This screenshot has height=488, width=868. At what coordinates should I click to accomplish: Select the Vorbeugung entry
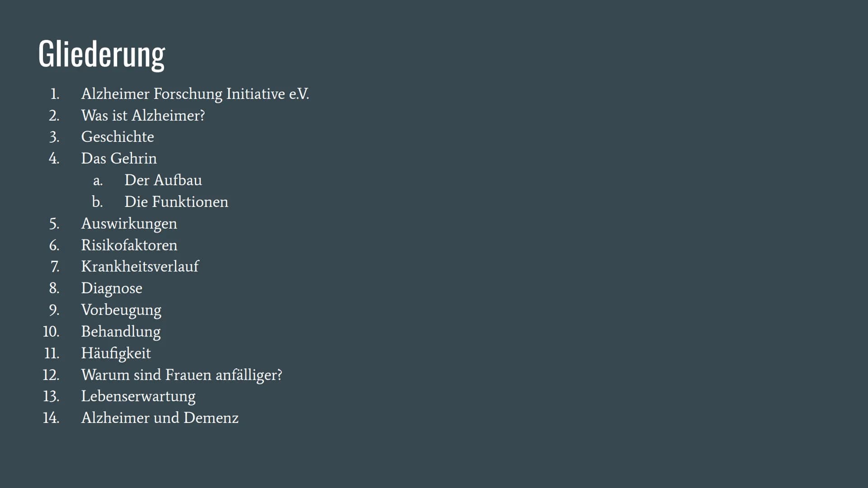[x=121, y=310]
